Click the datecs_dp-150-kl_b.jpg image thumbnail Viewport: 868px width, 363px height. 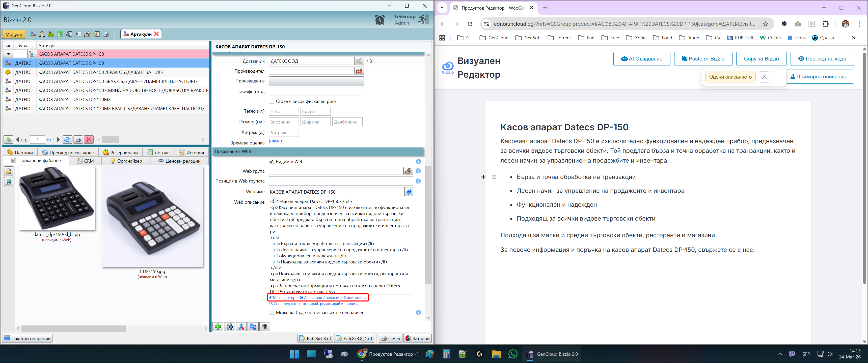(x=57, y=199)
